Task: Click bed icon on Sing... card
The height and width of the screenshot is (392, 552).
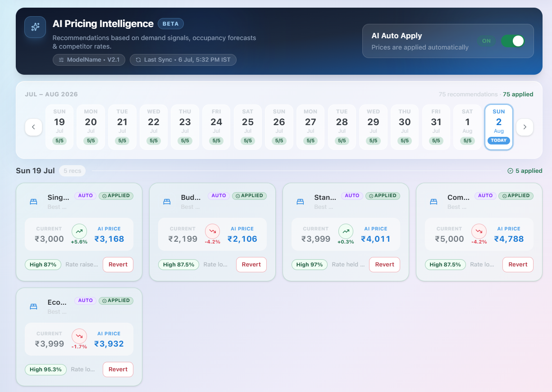Action: coord(33,202)
